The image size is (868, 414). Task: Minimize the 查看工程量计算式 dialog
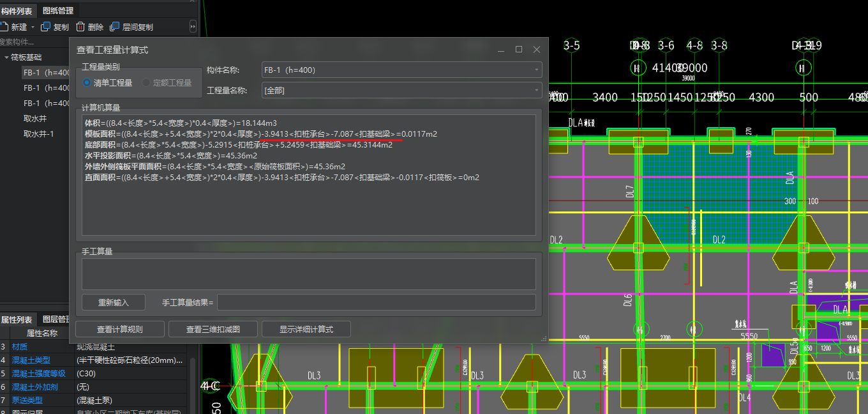tap(501, 49)
